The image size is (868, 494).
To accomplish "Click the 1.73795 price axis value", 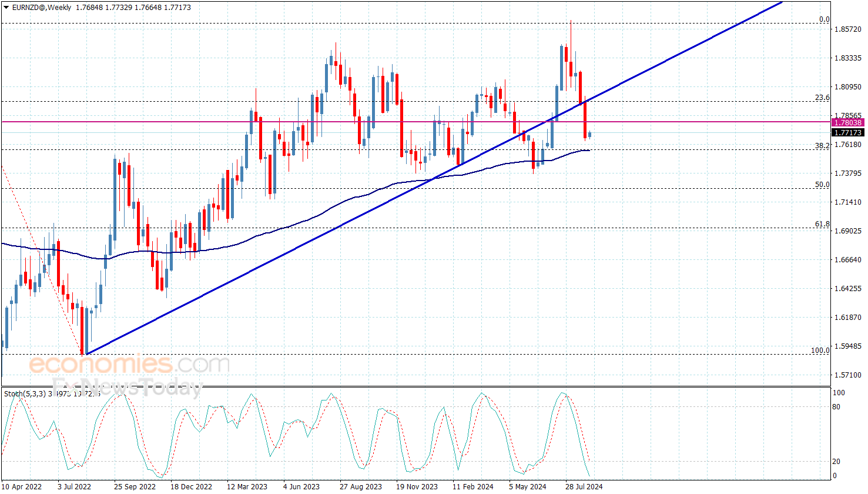I will pos(848,173).
